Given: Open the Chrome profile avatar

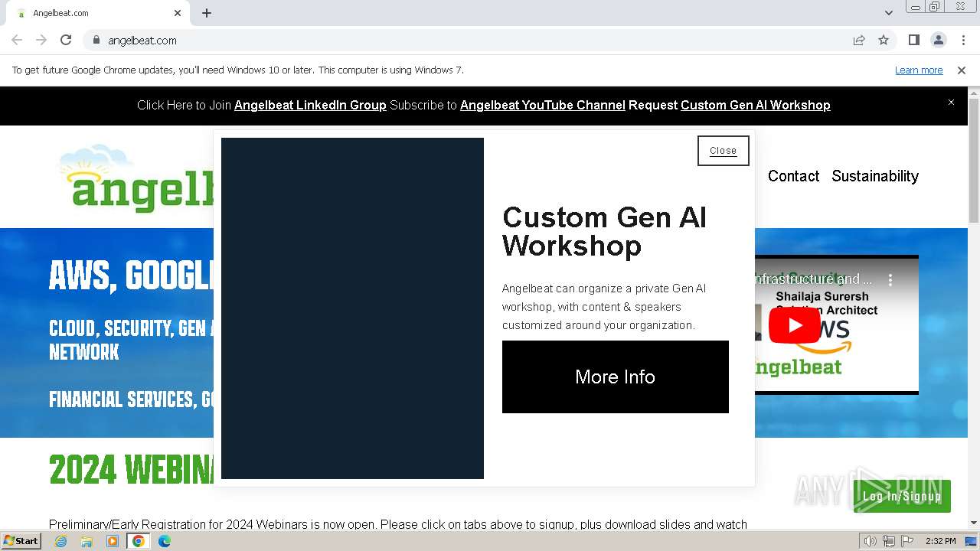Looking at the screenshot, I should [x=938, y=40].
